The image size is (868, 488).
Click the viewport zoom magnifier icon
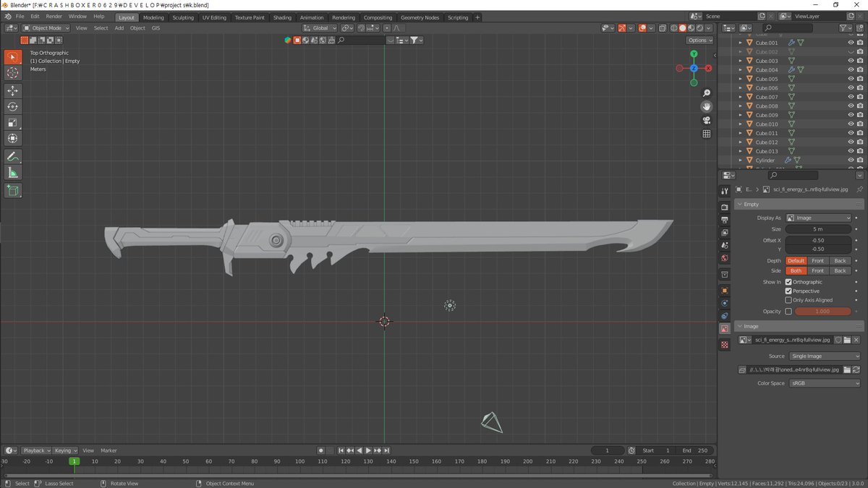tap(707, 93)
